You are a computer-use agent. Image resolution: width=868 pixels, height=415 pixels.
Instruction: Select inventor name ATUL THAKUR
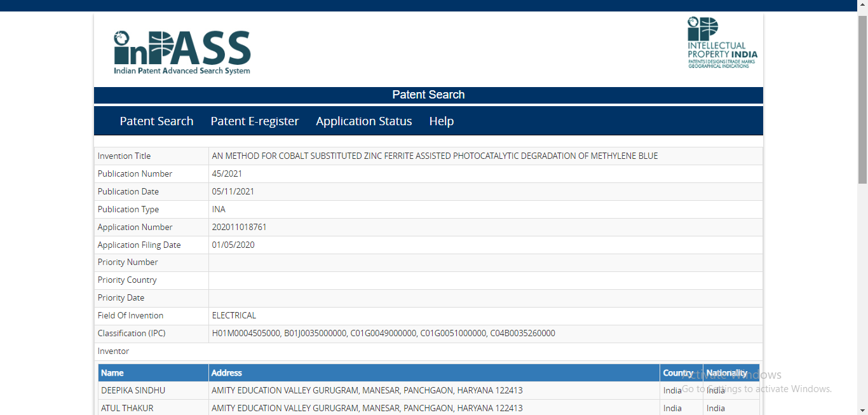click(127, 408)
